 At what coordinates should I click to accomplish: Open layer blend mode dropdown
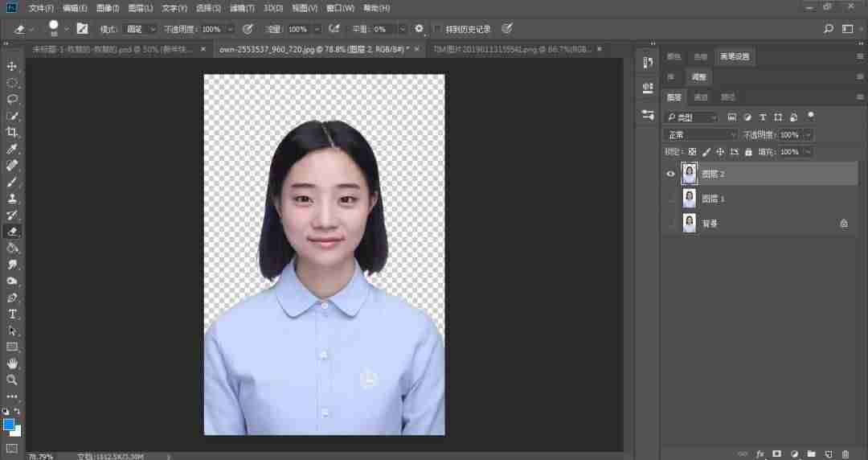(701, 134)
